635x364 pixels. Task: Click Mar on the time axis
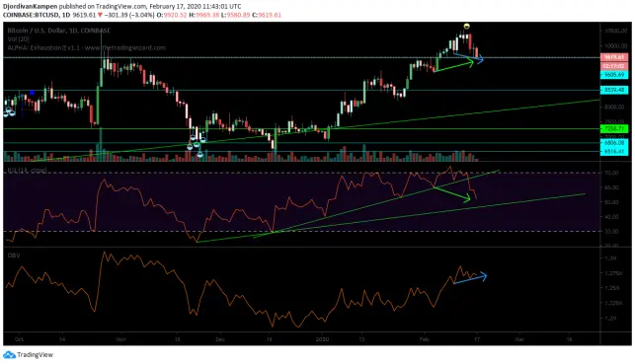coord(519,339)
